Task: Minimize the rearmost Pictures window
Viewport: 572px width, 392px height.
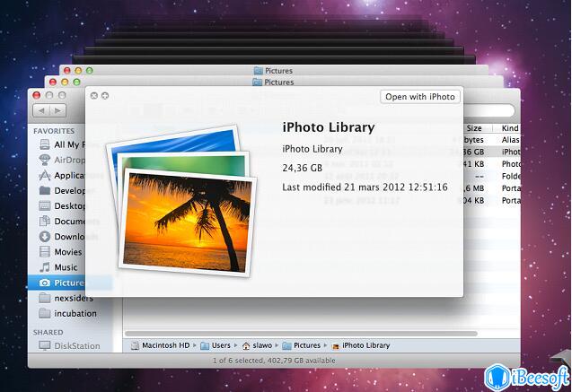Action: coord(78,71)
